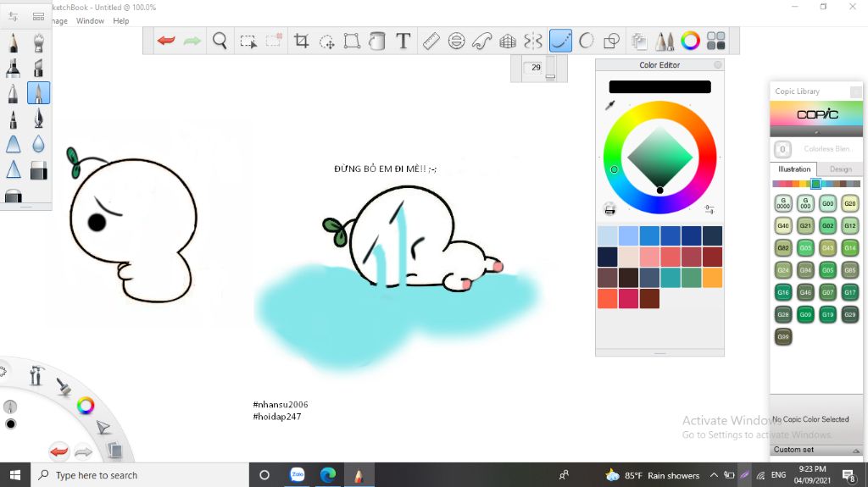Select the Airbrush in brush palette
Screen dimensions: 868x487
[38, 42]
